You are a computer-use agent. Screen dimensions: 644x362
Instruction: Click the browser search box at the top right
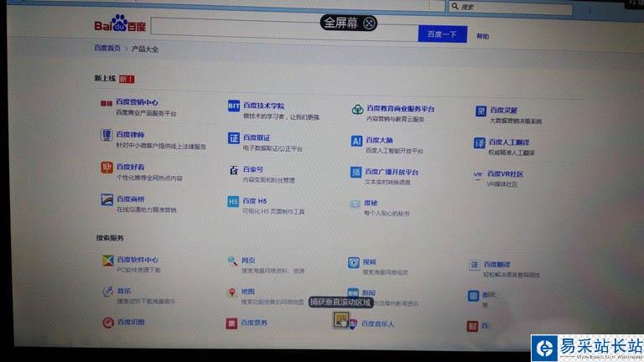coord(510,8)
